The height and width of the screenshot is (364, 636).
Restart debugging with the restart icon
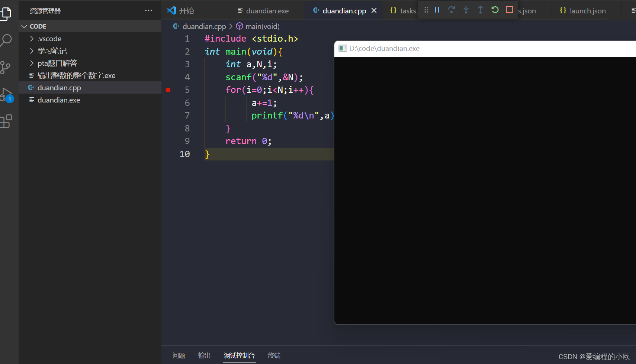[495, 10]
